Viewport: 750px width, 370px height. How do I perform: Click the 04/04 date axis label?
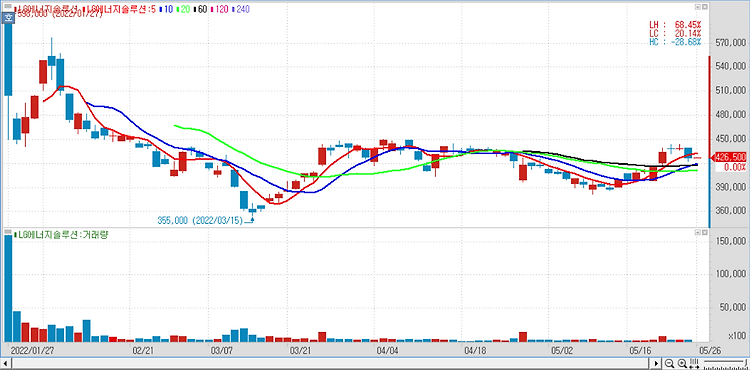pos(387,349)
